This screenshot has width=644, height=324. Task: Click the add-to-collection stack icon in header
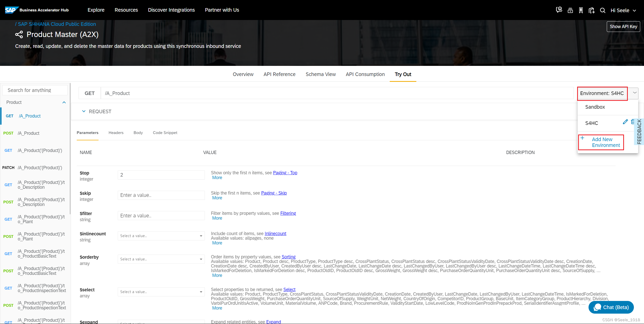click(570, 10)
